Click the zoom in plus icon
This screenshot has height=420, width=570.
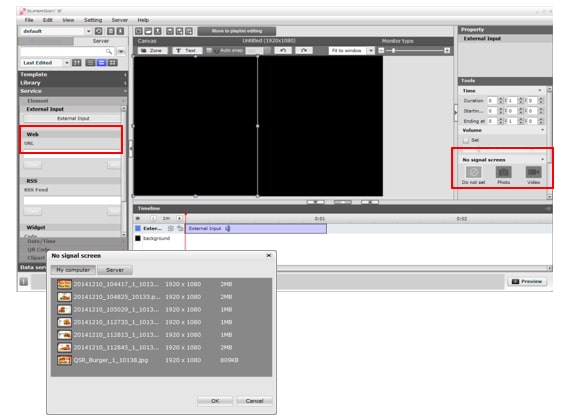click(447, 51)
